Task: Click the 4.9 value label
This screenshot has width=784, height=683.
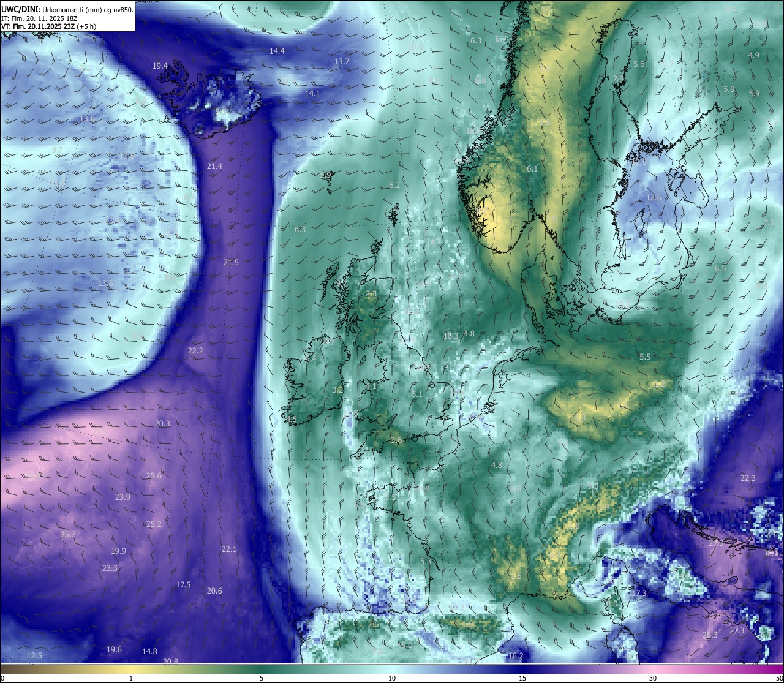Action: 754,55
